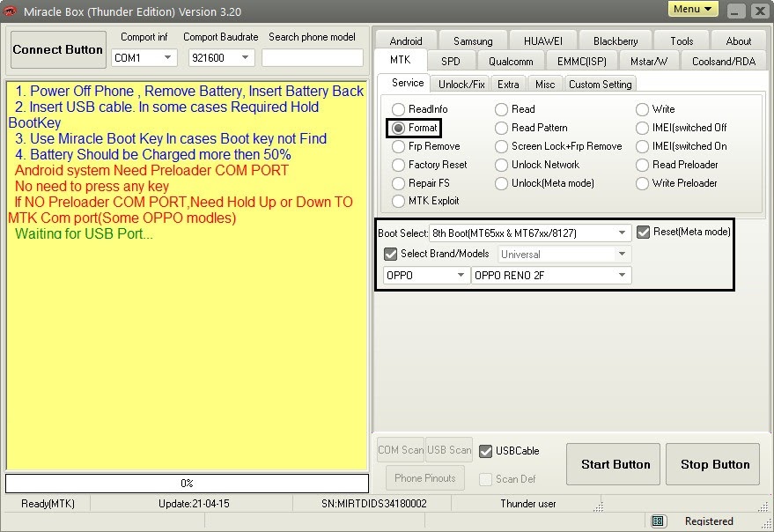This screenshot has width=774, height=532.
Task: Select the IMEI(switched Off) option
Action: (x=682, y=128)
